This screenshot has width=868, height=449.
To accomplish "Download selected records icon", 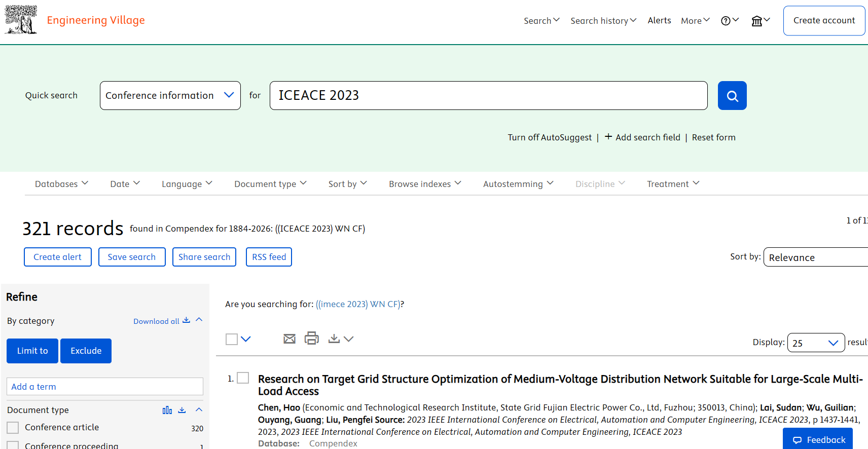I will coord(334,339).
